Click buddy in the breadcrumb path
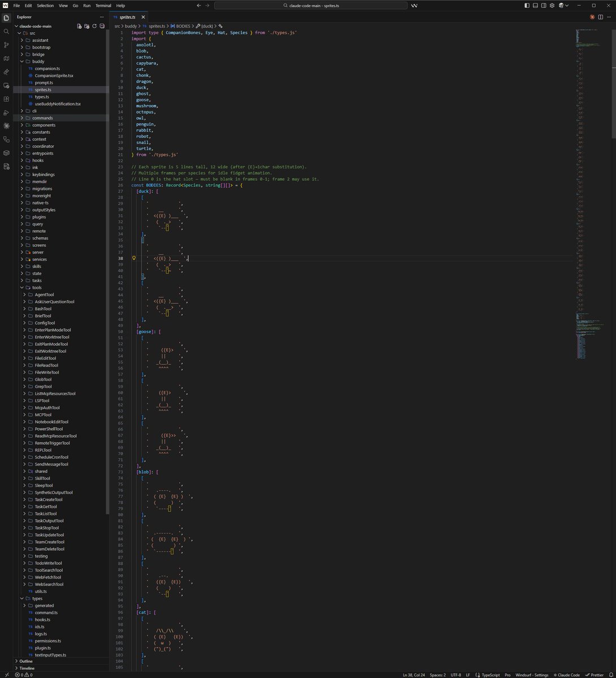Screen dimensions: 616x678 pos(131,26)
